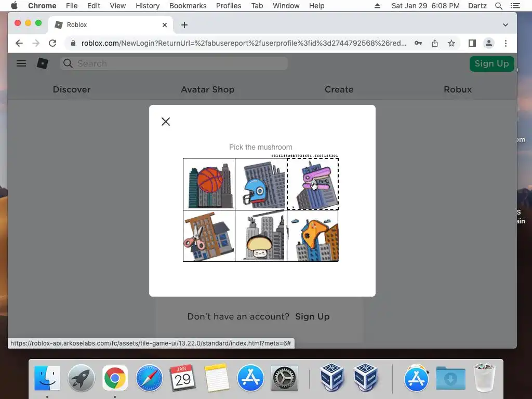
Task: Open the Chrome application menu
Action: (42, 6)
